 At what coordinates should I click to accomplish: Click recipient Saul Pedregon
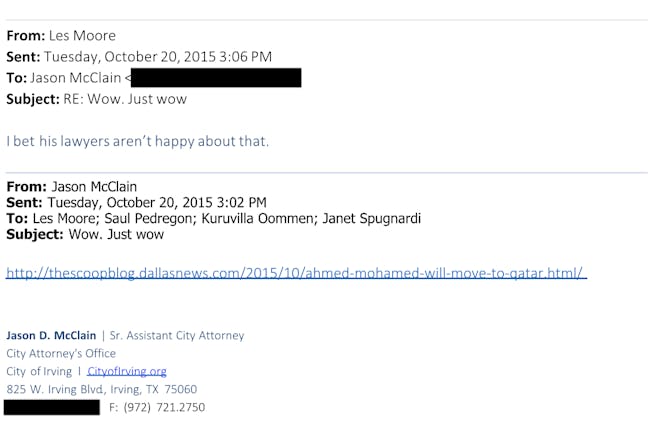150,219
